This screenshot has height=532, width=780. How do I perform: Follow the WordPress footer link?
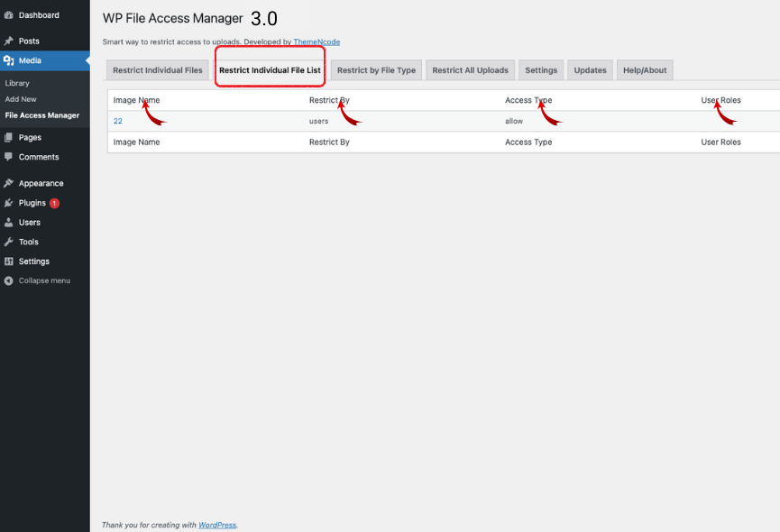217,525
